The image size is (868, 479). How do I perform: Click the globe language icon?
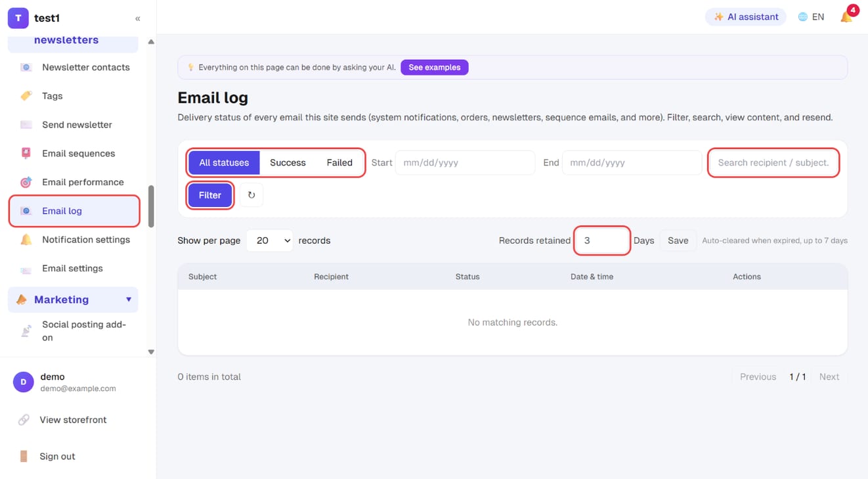(802, 17)
